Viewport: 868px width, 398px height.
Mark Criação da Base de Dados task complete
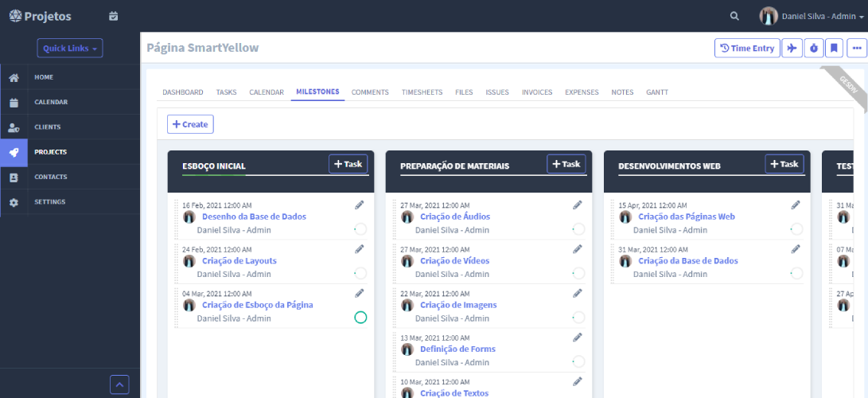point(796,274)
